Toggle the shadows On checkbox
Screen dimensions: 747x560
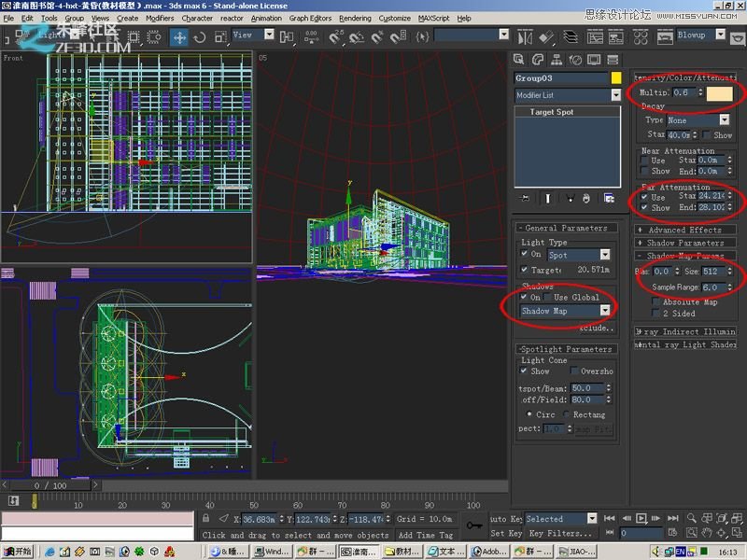[x=525, y=298]
